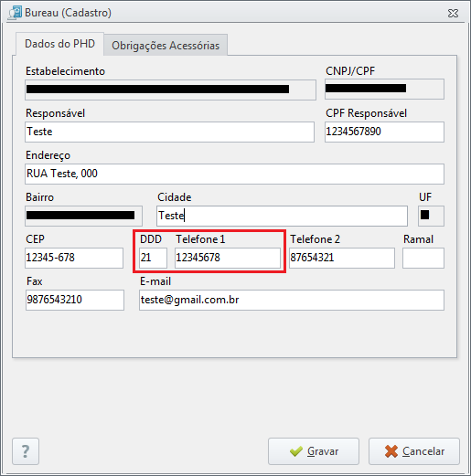Click the green checkmark on Gravar

pos(296,451)
